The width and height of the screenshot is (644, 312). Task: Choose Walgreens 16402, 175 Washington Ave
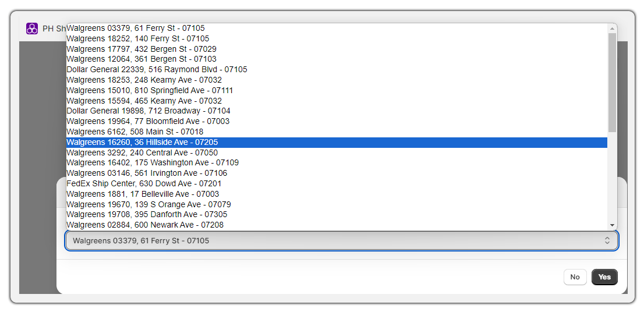click(x=337, y=162)
